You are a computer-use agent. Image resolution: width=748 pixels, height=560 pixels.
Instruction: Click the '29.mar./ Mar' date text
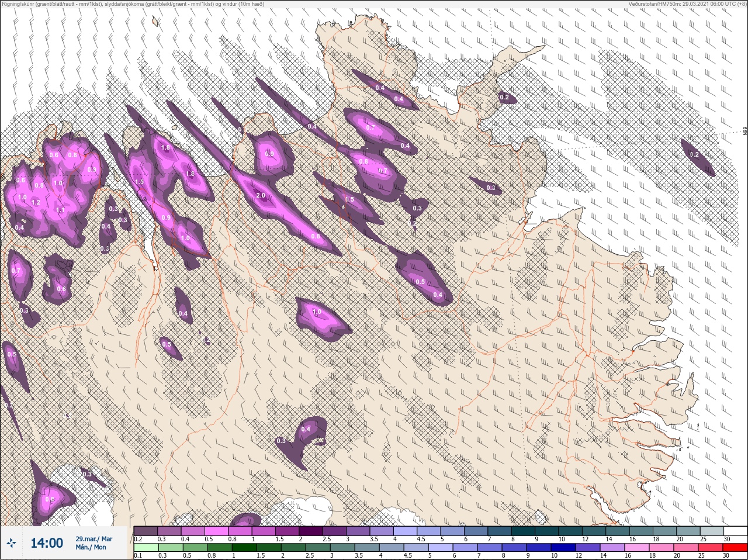[x=94, y=538]
